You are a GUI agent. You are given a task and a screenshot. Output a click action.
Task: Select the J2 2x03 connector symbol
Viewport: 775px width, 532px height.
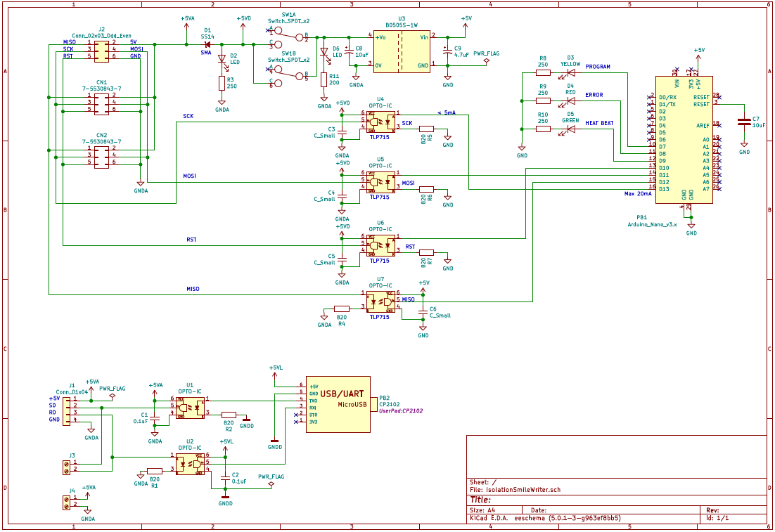tap(101, 51)
